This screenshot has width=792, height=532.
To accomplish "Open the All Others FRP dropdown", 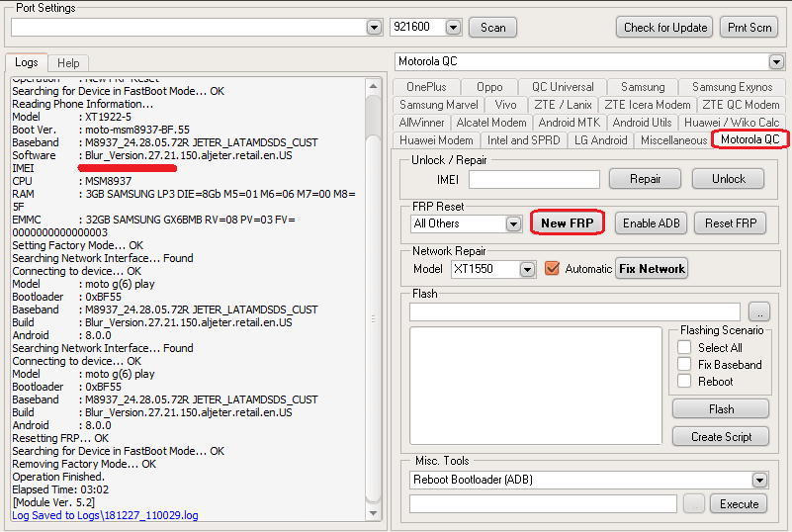I will tap(513, 223).
